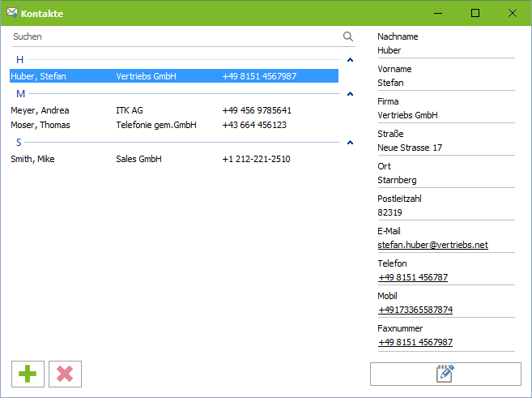Click the edit contact notepad icon
The width and height of the screenshot is (532, 398).
445,374
